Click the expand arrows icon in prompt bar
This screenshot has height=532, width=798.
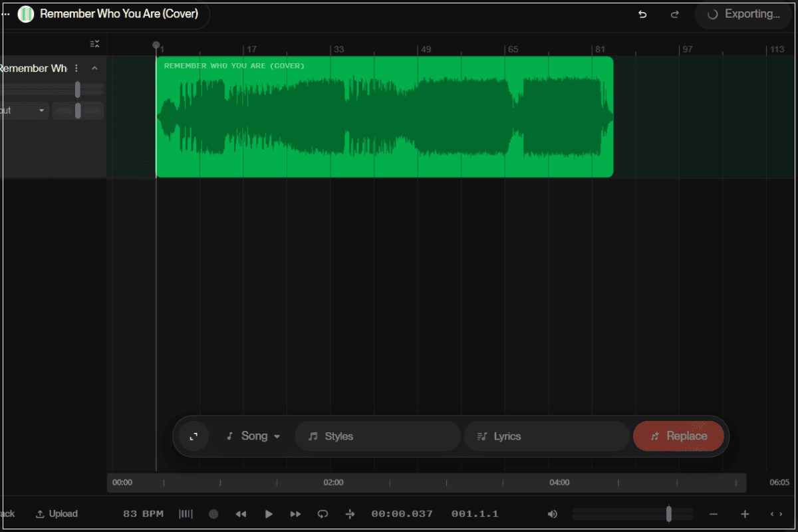click(194, 436)
